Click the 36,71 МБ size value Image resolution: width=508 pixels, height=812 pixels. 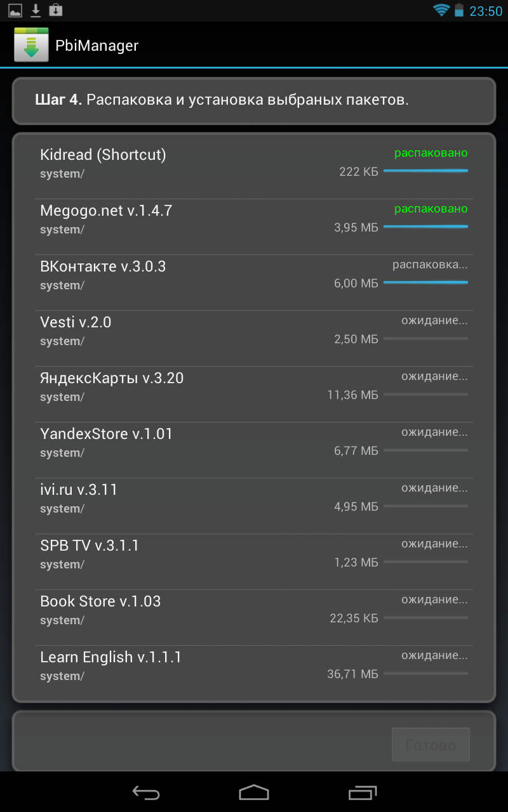point(353,674)
